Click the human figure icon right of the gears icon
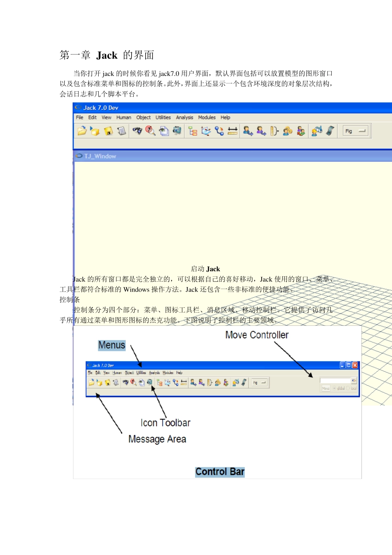The image size is (392, 555). pos(301,131)
